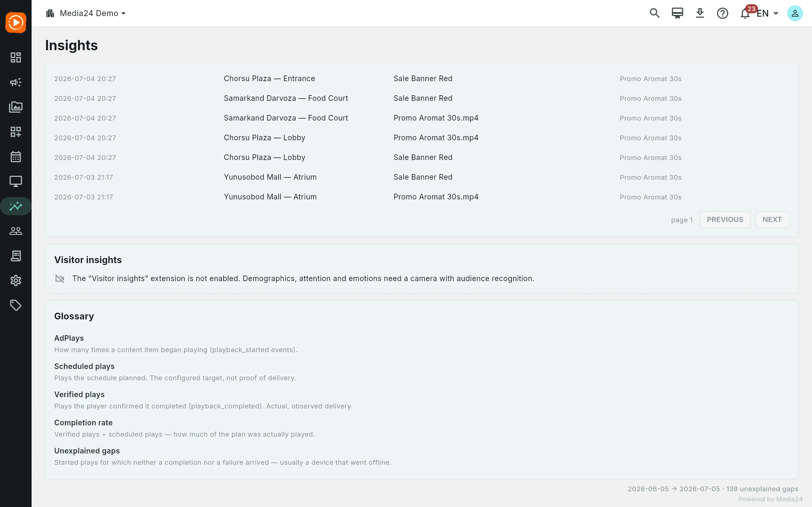
Task: Open the media library icon
Action: coord(16,107)
